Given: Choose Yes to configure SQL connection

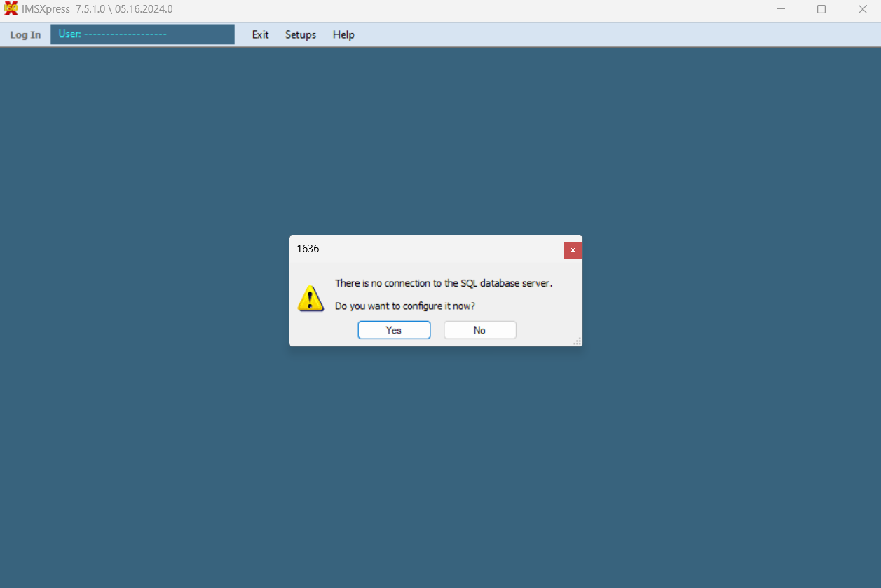Looking at the screenshot, I should click(394, 330).
